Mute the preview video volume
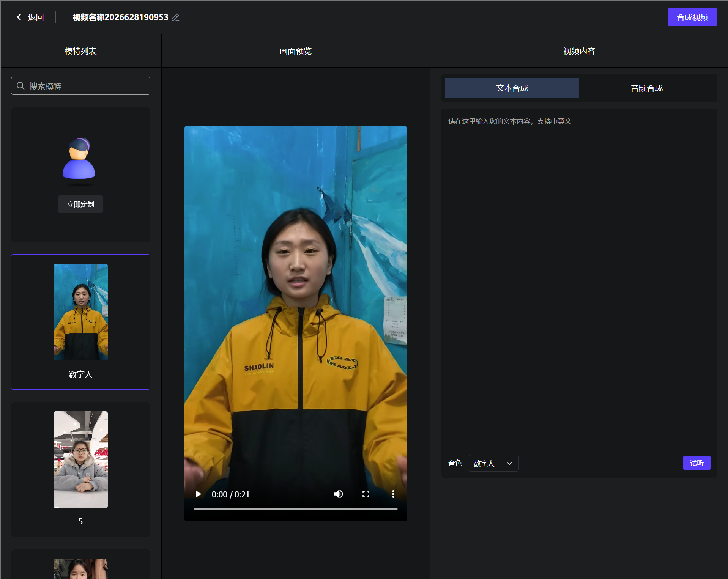Screen dimensions: 728x579 coord(338,494)
